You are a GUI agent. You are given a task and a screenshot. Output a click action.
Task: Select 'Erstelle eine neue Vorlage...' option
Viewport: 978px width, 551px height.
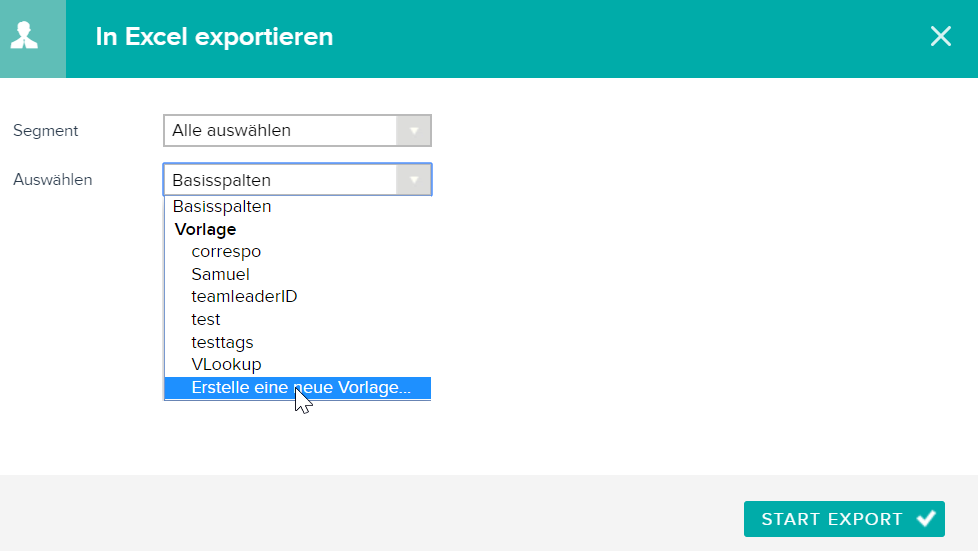(298, 388)
